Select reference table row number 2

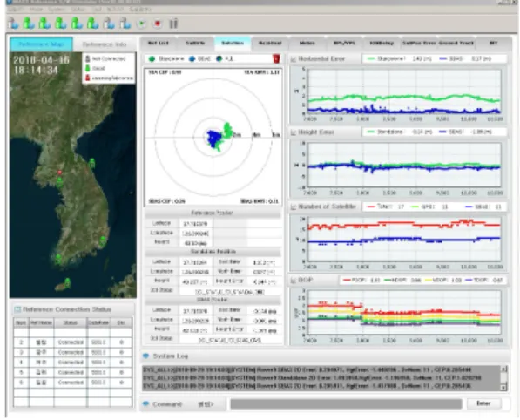pyautogui.click(x=72, y=342)
